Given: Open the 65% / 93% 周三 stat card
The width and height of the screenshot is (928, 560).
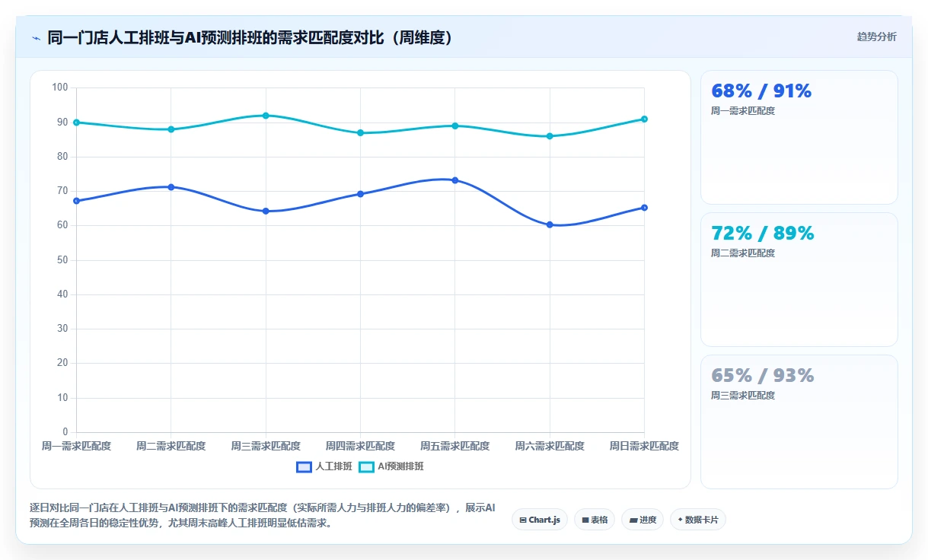Looking at the screenshot, I should [799, 422].
